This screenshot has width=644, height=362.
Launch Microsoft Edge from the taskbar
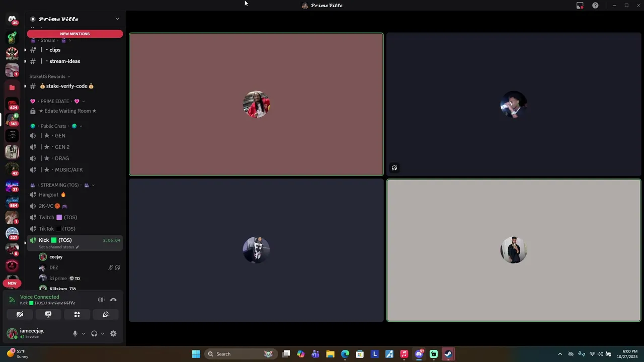345,354
